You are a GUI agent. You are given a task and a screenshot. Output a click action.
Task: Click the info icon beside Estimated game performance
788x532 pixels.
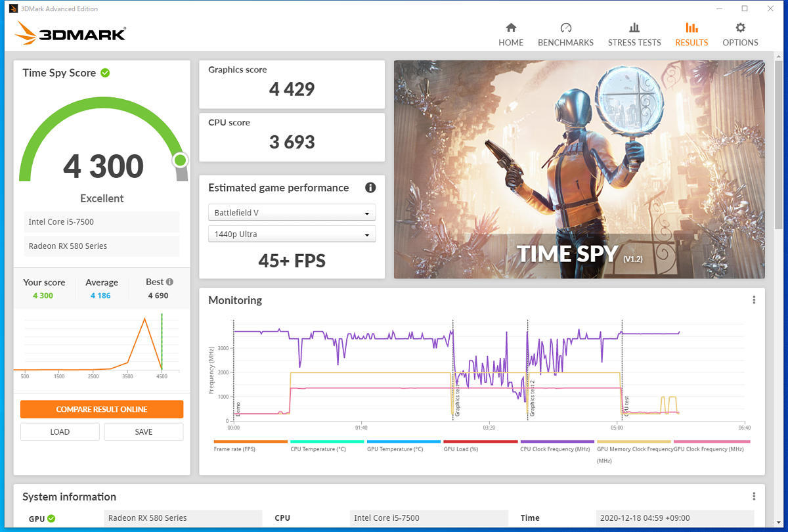[370, 188]
